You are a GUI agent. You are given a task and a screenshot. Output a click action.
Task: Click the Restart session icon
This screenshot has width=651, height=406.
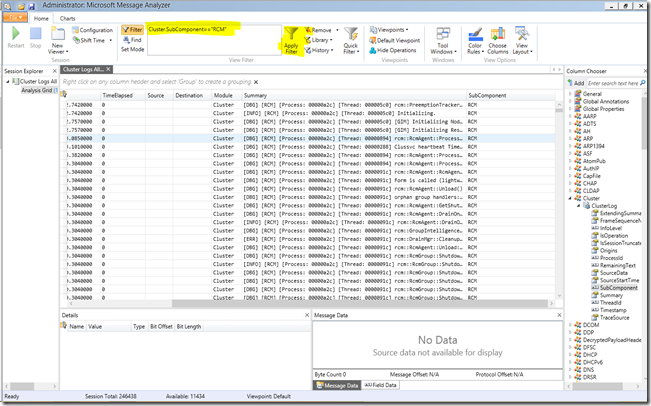coord(15,35)
